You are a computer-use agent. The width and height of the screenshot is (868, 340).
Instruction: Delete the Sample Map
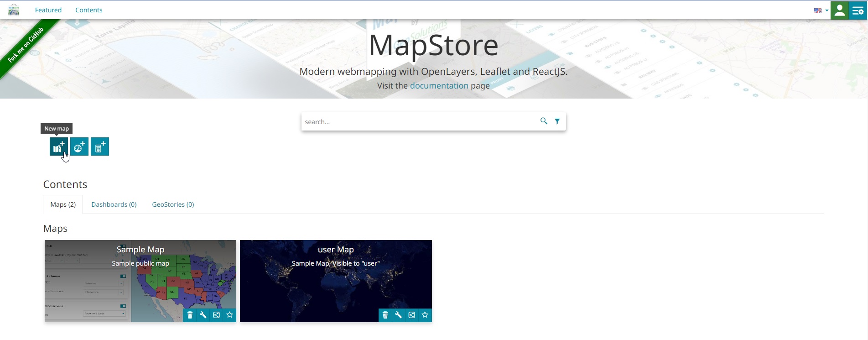[x=190, y=315]
